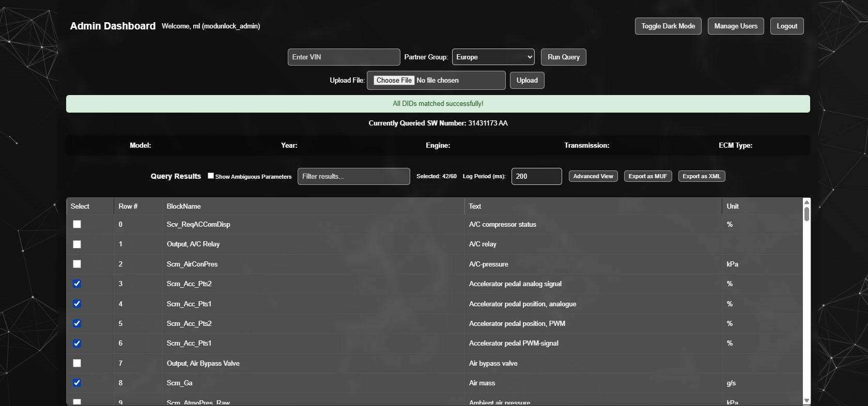868x406 pixels.
Task: Toggle Dark Mode
Action: click(x=668, y=26)
